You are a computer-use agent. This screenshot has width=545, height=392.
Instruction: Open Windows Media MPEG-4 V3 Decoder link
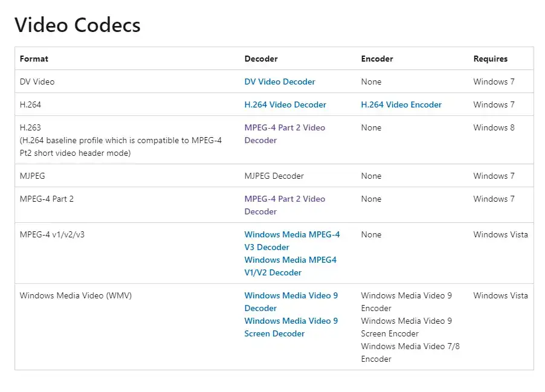(292, 241)
